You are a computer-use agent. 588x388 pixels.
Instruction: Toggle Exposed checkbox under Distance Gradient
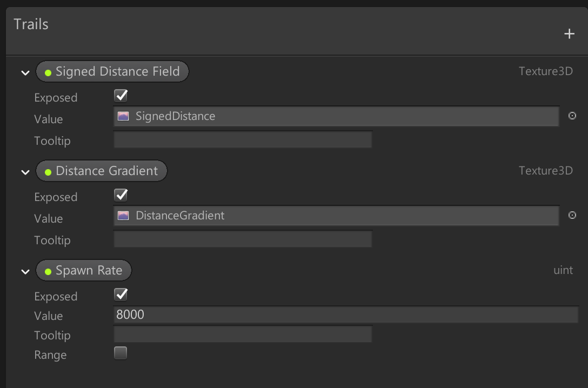(121, 195)
